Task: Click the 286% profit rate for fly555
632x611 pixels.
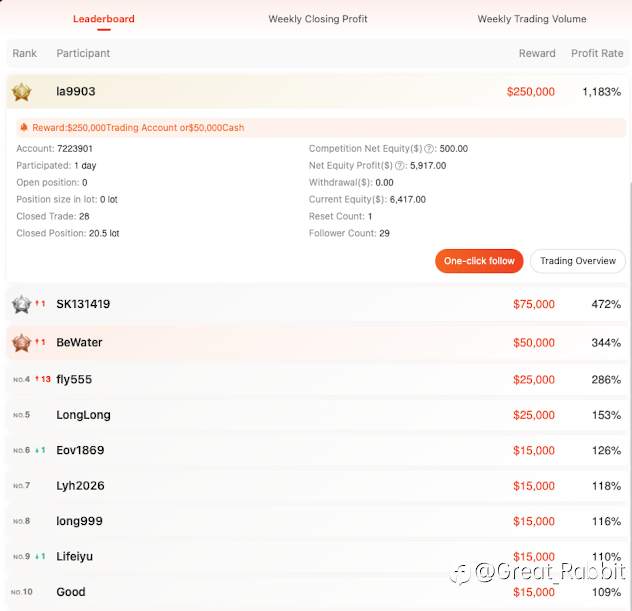Action: pos(606,380)
